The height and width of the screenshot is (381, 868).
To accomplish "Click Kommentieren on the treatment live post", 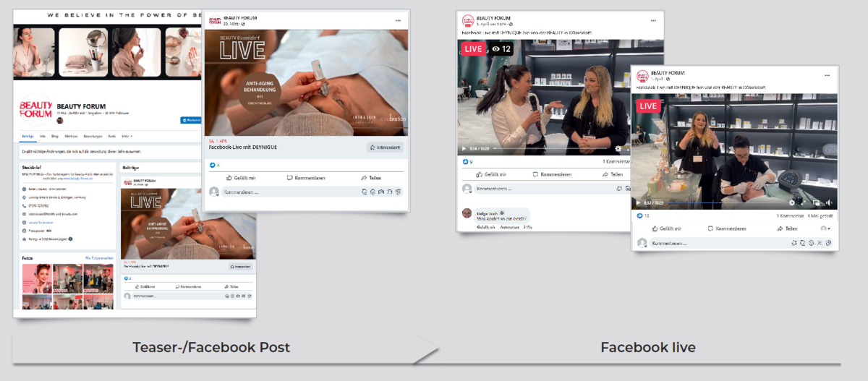I will tap(726, 228).
